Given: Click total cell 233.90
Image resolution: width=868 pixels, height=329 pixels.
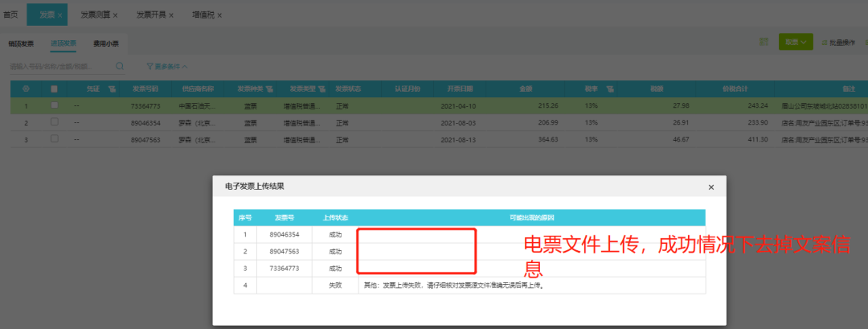Looking at the screenshot, I should click(x=757, y=122).
